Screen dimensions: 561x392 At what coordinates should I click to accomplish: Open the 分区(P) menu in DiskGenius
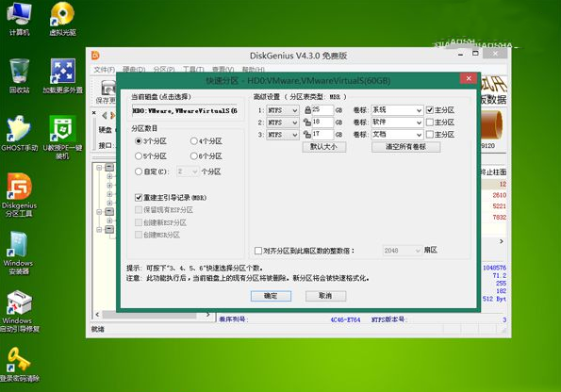(164, 70)
